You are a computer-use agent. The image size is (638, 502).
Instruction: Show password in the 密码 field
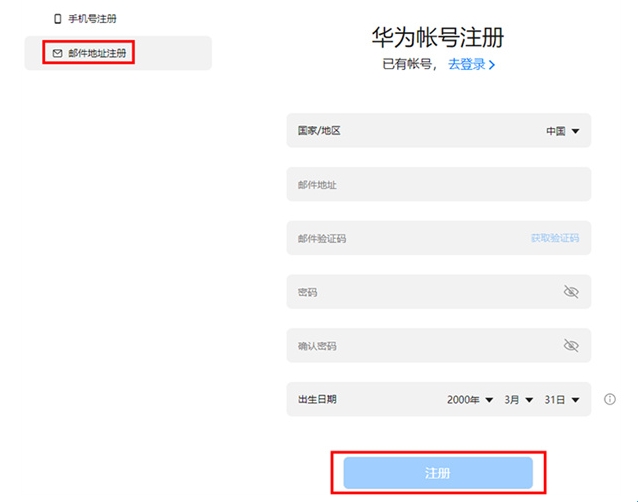(571, 292)
